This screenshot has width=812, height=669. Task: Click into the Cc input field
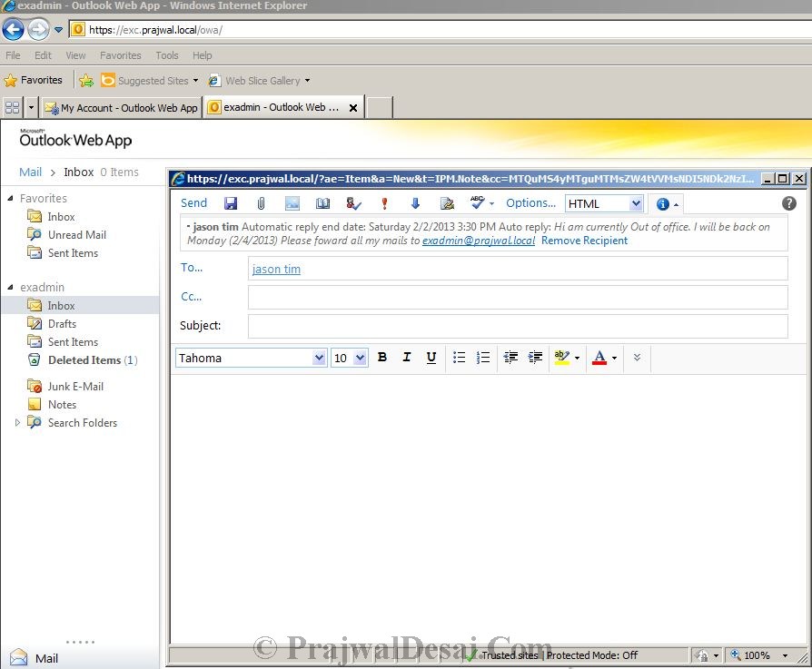(518, 298)
